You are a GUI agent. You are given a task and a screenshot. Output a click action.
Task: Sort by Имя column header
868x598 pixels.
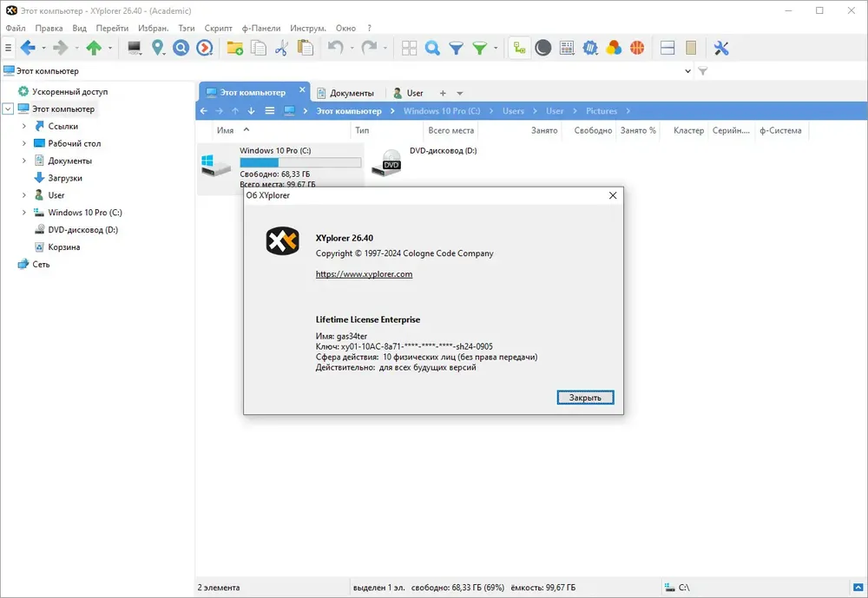226,131
